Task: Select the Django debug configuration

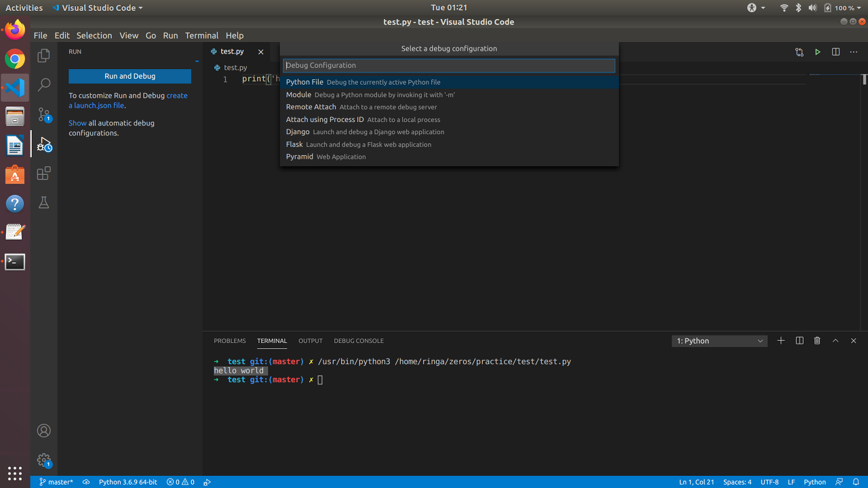Action: 449,131
